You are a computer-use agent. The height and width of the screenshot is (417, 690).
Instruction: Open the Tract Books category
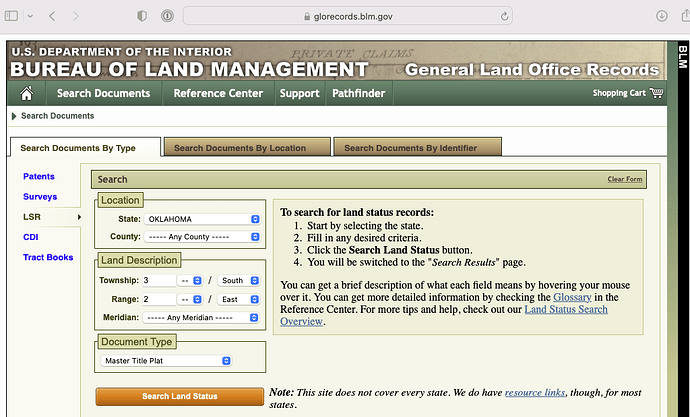pyautogui.click(x=48, y=257)
